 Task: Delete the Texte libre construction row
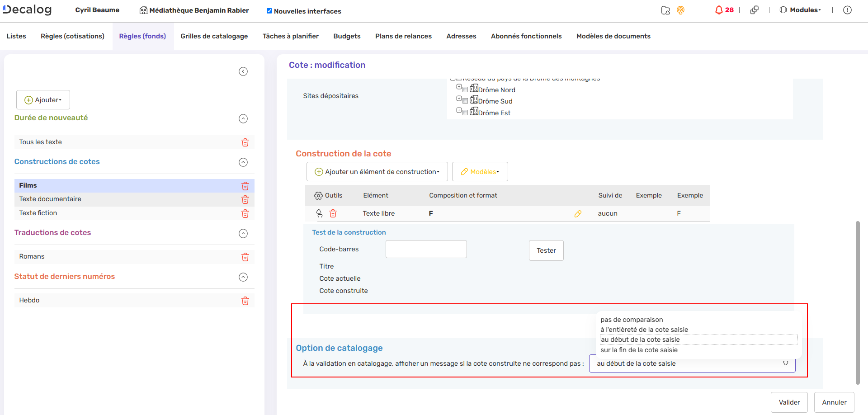point(333,213)
